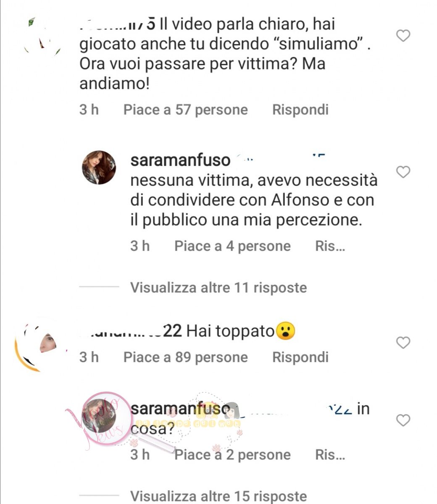
Task: Reply to saramanfuso's 'nessuna vittima' comment
Action: click(330, 246)
